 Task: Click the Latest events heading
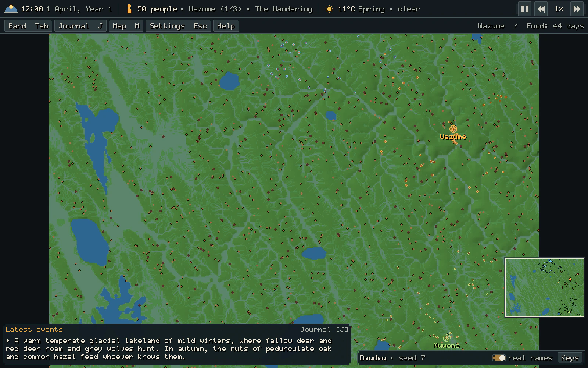point(34,329)
